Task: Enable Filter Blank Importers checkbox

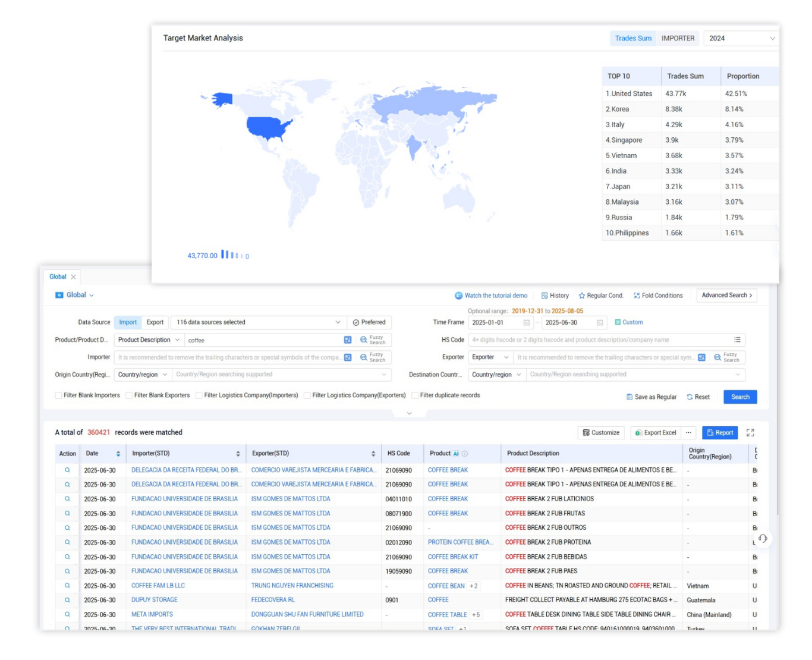Action: click(x=59, y=395)
